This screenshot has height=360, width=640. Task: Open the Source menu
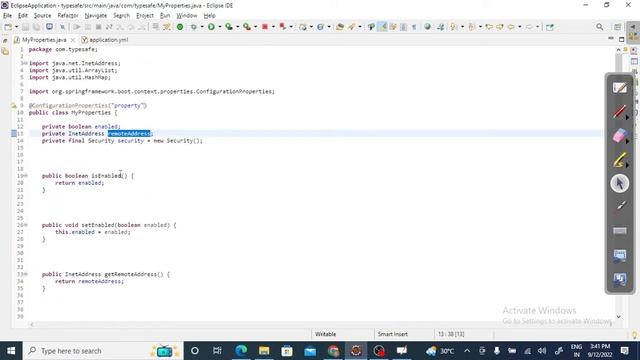[42, 16]
